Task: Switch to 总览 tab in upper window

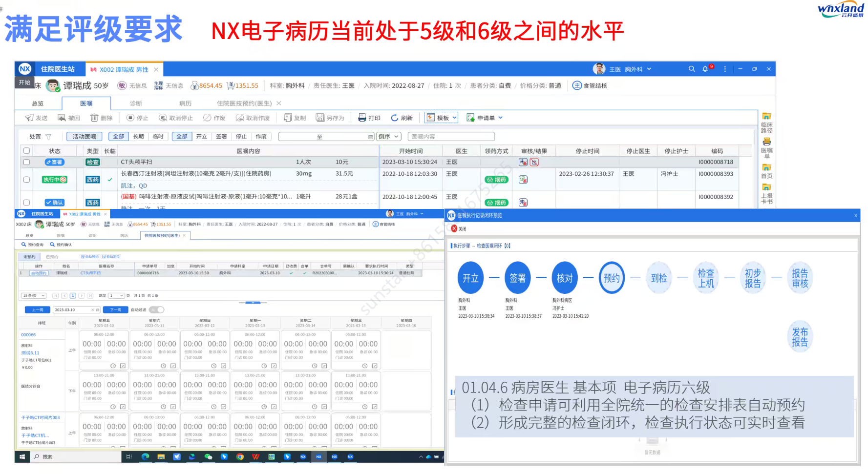Action: (38, 103)
